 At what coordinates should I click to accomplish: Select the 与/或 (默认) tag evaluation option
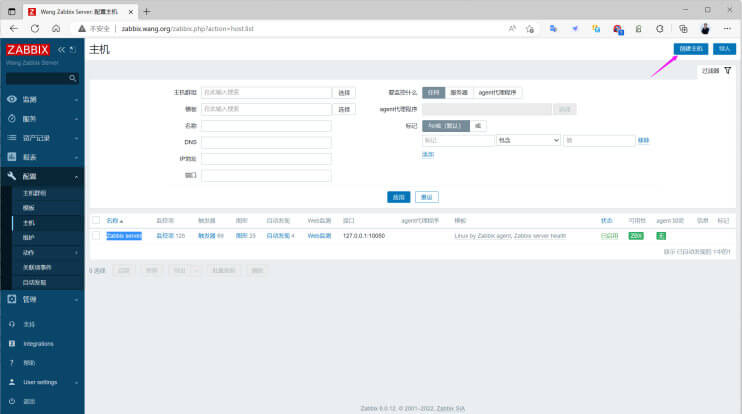(x=446, y=125)
